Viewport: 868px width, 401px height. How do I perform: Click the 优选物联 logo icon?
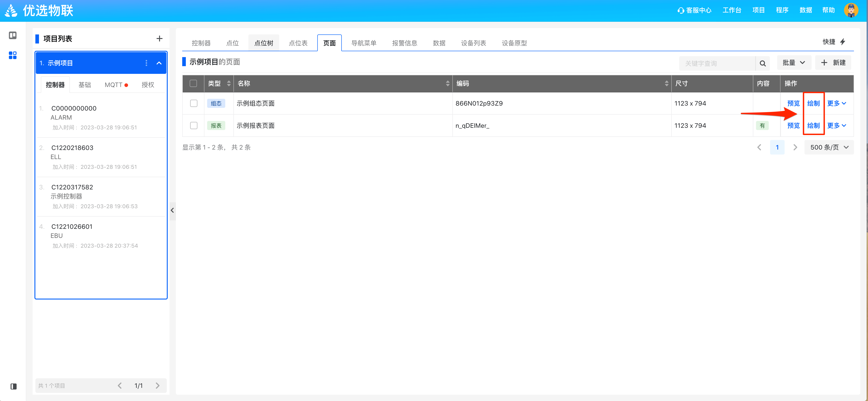point(11,10)
